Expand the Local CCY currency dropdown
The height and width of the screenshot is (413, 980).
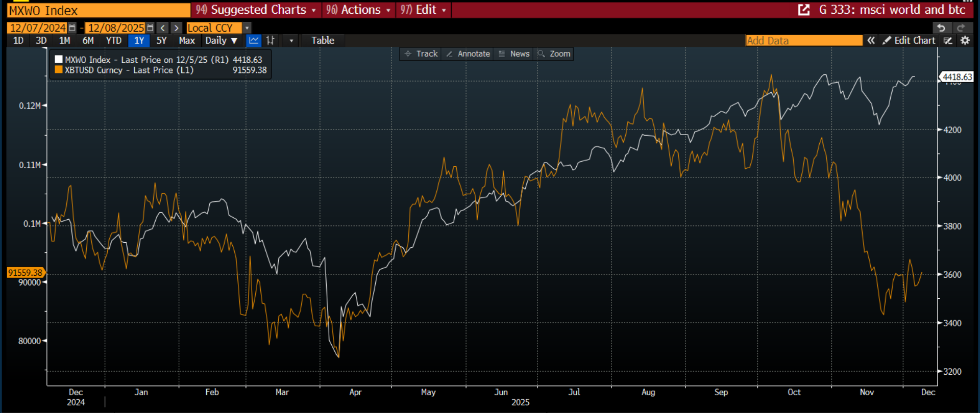coord(247,28)
